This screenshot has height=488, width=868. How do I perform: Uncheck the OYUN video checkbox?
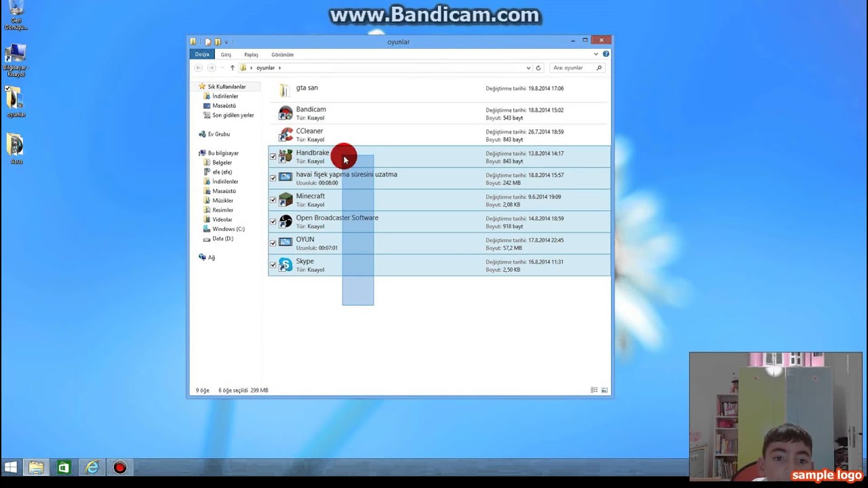273,243
